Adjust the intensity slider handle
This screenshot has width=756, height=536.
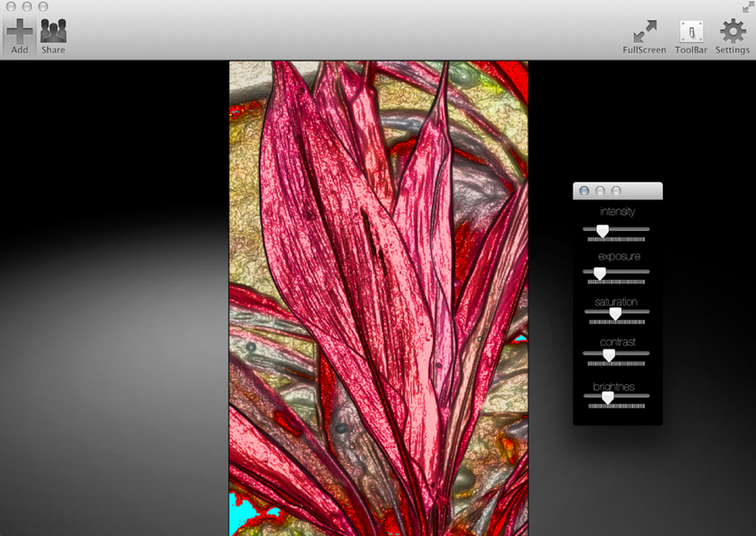pyautogui.click(x=602, y=231)
